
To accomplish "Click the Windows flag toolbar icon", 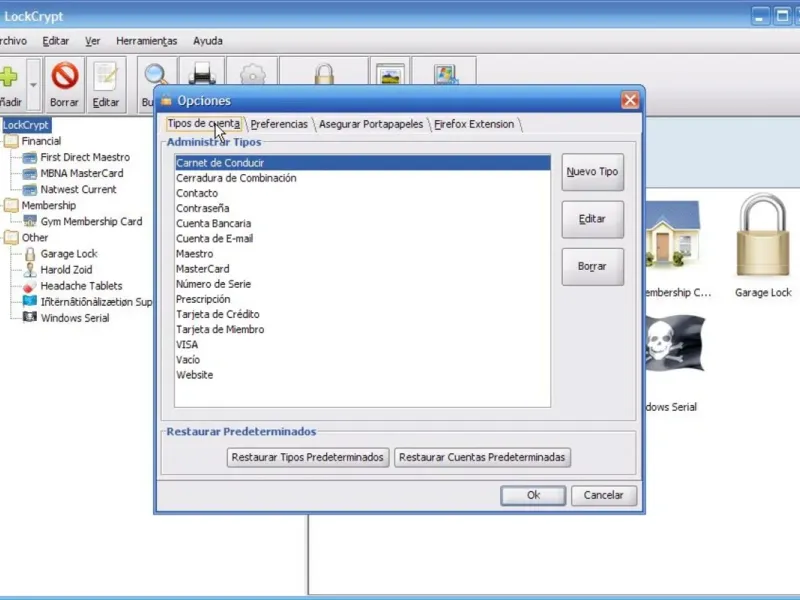I will [445, 74].
